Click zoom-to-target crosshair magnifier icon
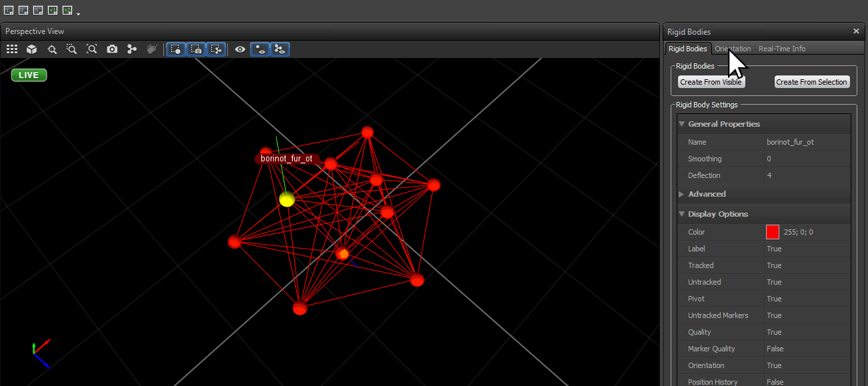Viewport: 868px width, 386px height. tap(52, 49)
